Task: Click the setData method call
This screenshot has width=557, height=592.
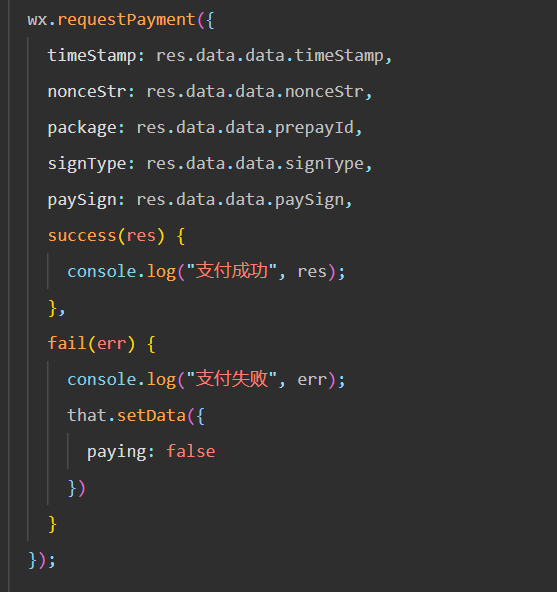Action: coord(151,416)
